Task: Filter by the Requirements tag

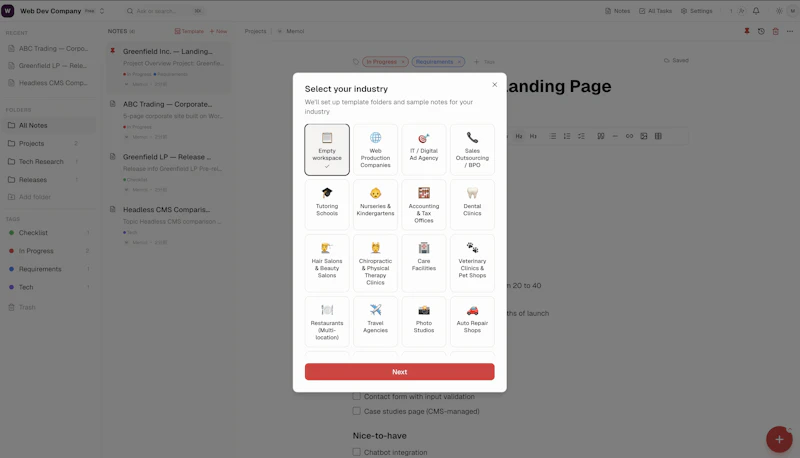Action: (x=49, y=269)
